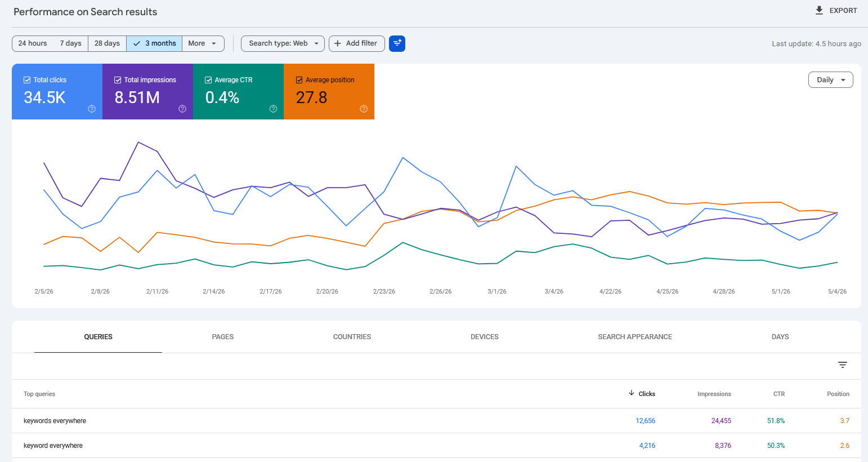Image resolution: width=868 pixels, height=462 pixels.
Task: Select the 24 hours date range
Action: tap(33, 43)
